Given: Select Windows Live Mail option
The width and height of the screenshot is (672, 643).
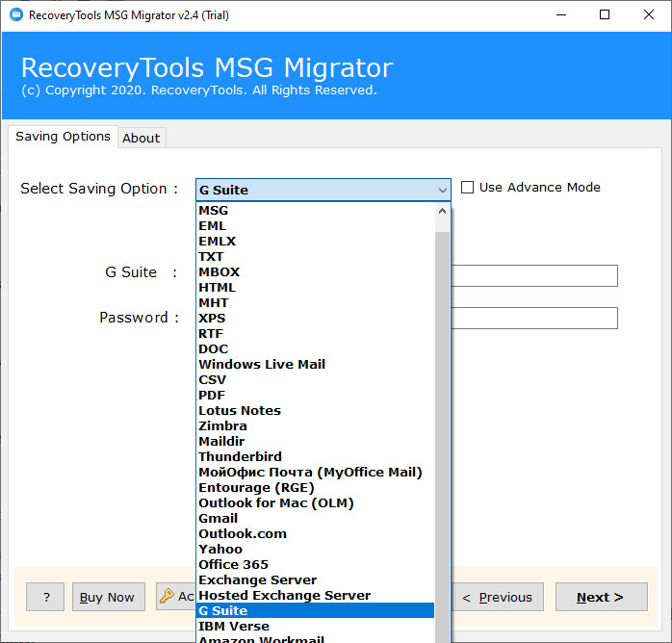Looking at the screenshot, I should point(316,365).
